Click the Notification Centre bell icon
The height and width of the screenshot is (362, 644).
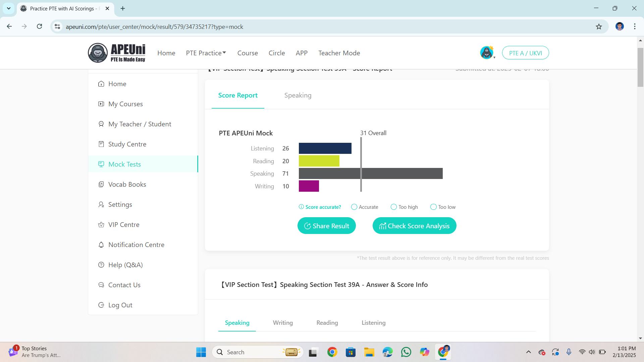[x=101, y=245]
